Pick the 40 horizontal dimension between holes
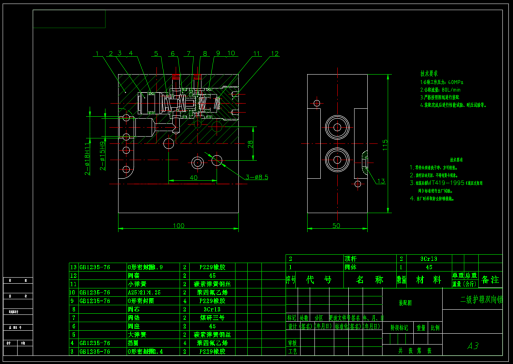This screenshot has width=513, height=364. [193, 178]
